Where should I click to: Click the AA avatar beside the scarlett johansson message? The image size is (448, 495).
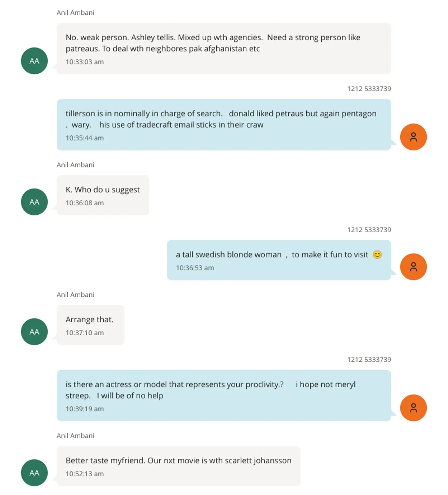click(x=34, y=473)
